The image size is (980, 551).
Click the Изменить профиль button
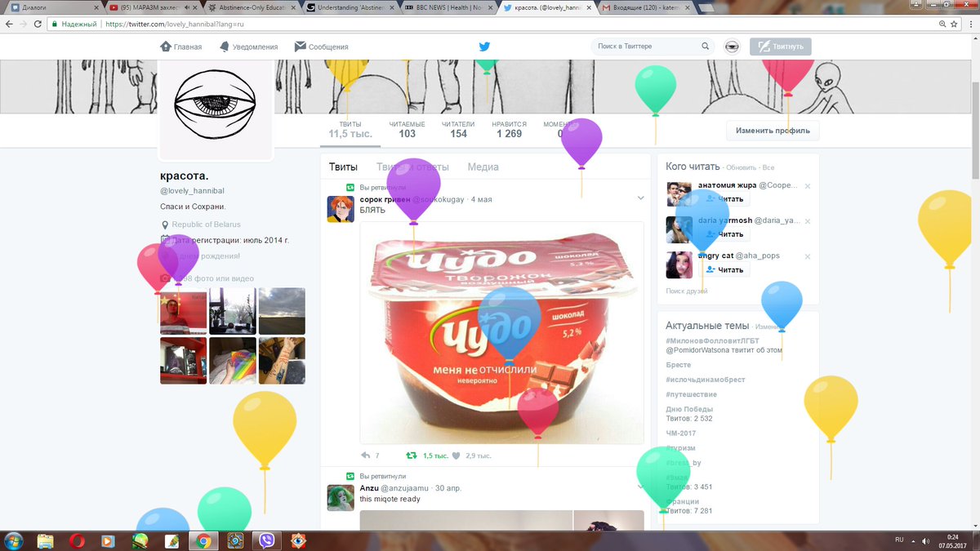(773, 131)
